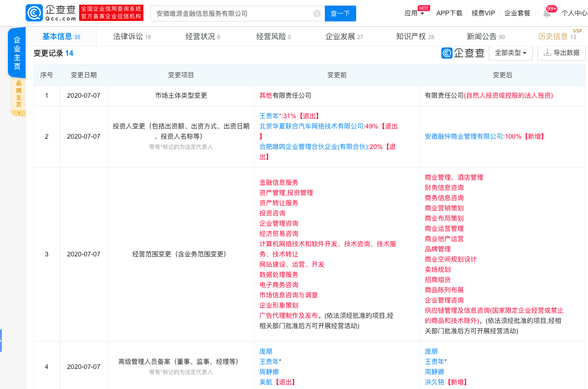The width and height of the screenshot is (588, 389).
Task: Click 王贵年 in investor change row
Action: click(x=269, y=116)
